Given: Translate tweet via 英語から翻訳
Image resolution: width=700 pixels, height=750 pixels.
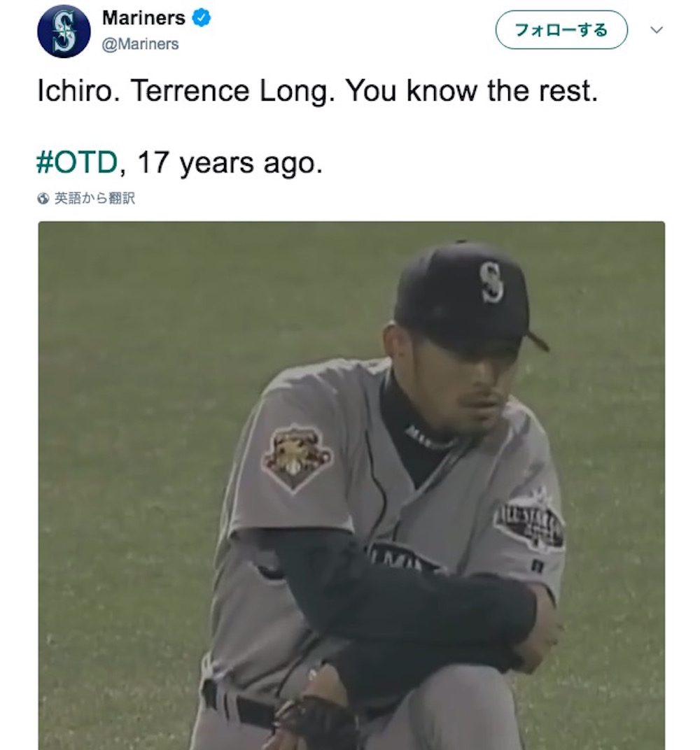Looking at the screenshot, I should tap(94, 199).
